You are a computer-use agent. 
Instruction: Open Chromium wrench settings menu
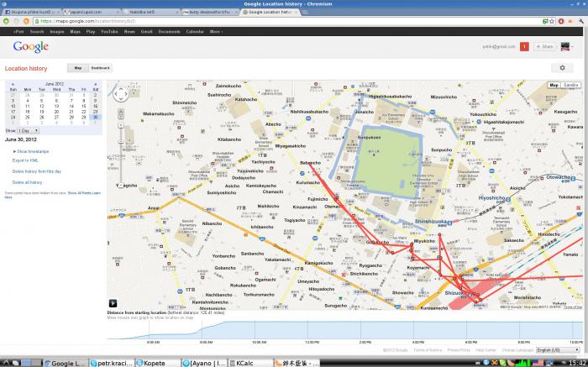[x=581, y=21]
